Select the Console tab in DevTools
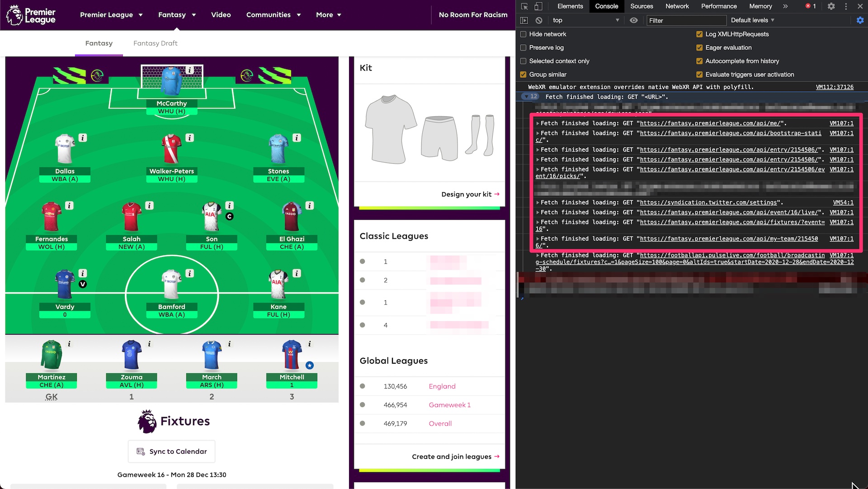Image resolution: width=868 pixels, height=489 pixels. [x=605, y=7]
